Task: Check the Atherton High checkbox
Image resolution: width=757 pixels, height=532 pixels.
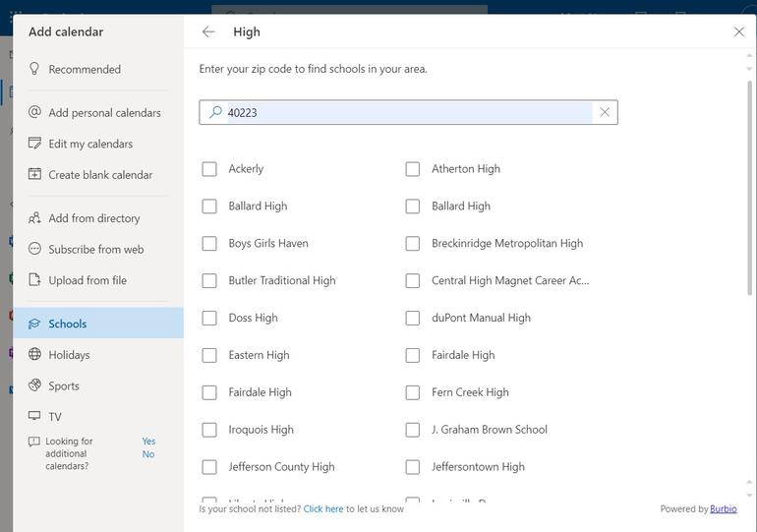Action: (x=413, y=169)
